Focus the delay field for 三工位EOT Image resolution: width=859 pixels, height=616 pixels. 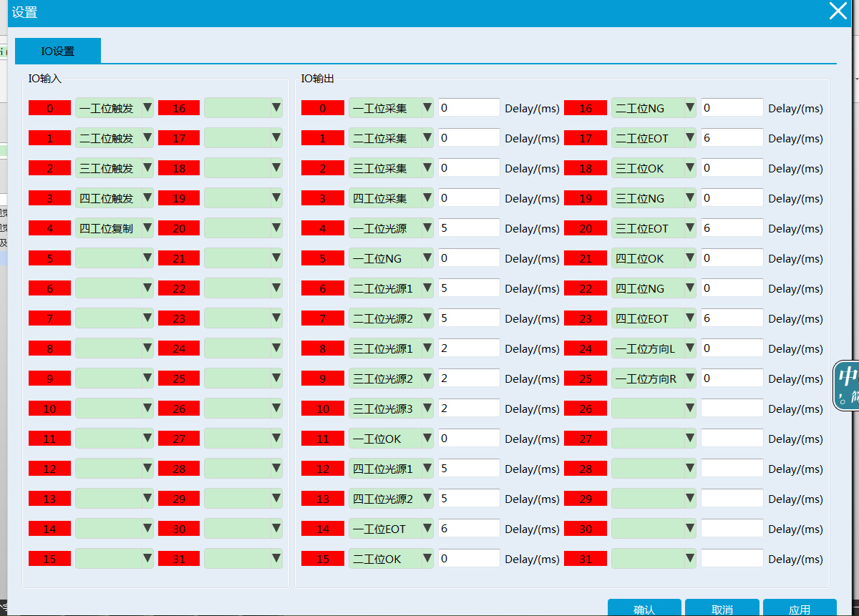pyautogui.click(x=732, y=228)
